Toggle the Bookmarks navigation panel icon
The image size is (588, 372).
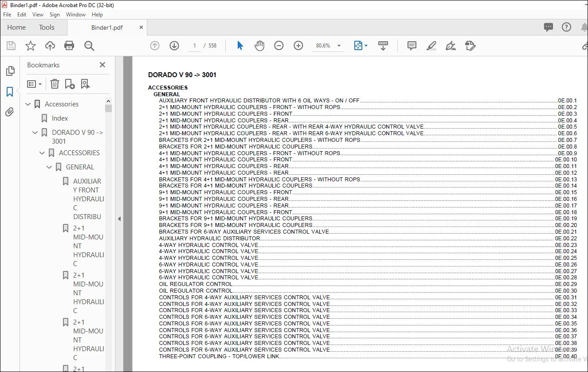pyautogui.click(x=10, y=92)
